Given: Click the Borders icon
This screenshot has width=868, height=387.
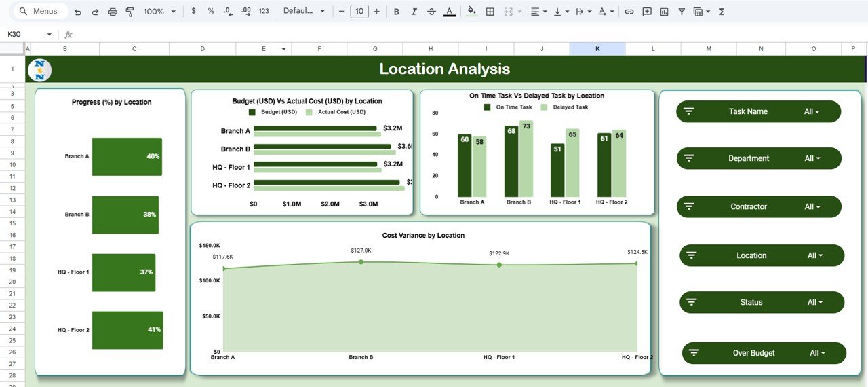Looking at the screenshot, I should pyautogui.click(x=490, y=12).
